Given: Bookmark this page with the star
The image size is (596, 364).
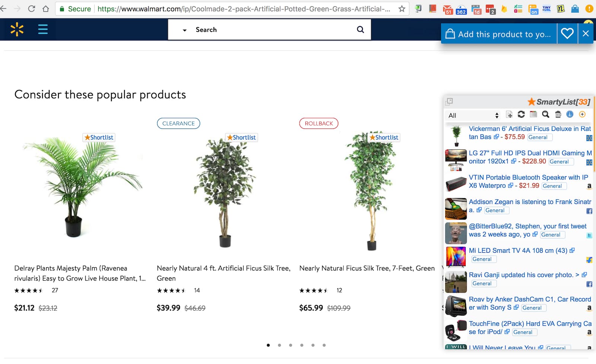Looking at the screenshot, I should 402,9.
